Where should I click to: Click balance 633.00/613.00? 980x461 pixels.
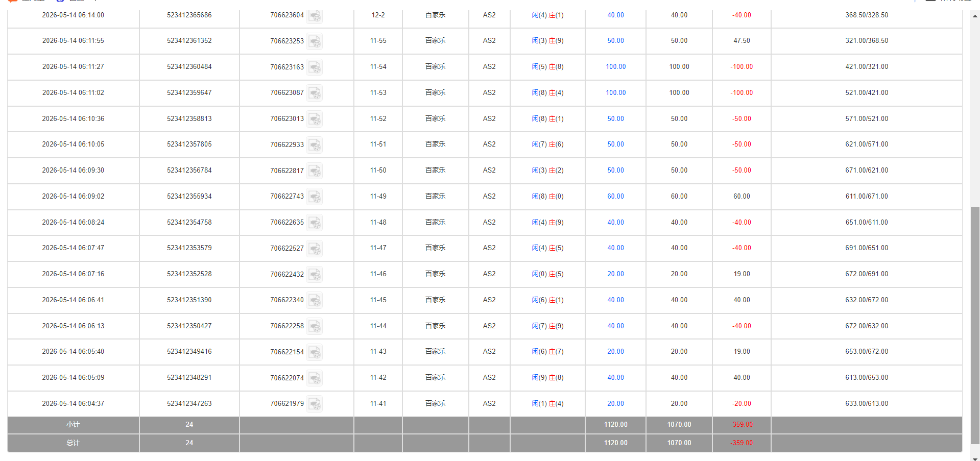pos(867,404)
